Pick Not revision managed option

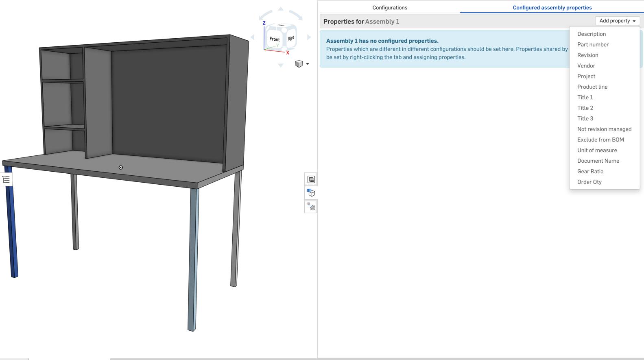(604, 129)
